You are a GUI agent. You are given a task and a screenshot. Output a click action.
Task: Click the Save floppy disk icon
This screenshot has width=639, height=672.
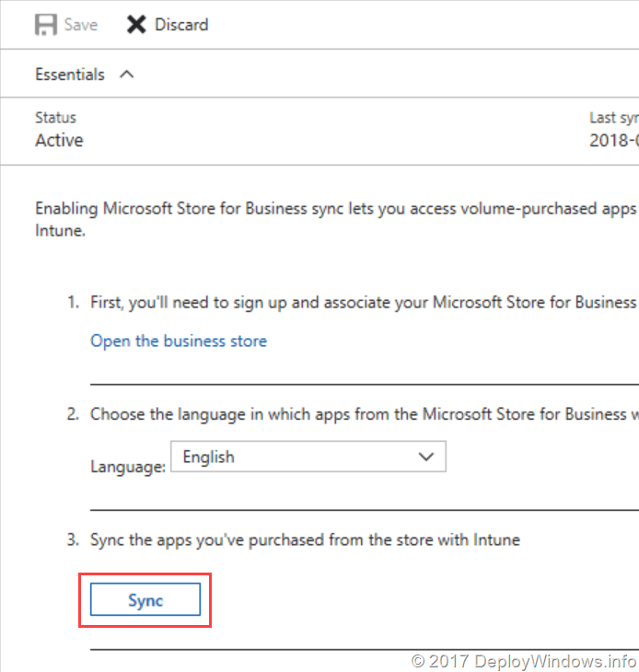[x=46, y=25]
